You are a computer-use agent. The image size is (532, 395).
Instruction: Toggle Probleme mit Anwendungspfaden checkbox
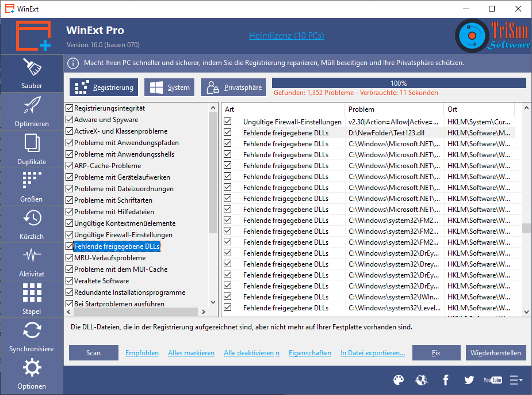[x=69, y=143]
